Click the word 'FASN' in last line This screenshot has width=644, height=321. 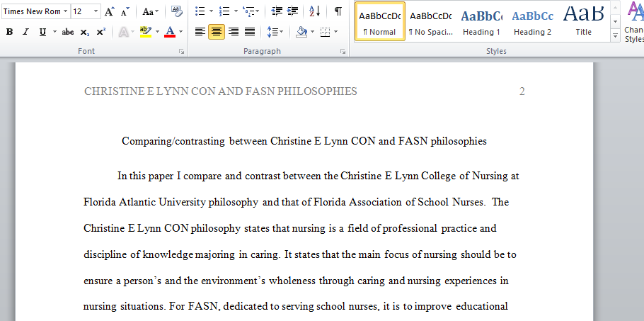[x=203, y=307]
